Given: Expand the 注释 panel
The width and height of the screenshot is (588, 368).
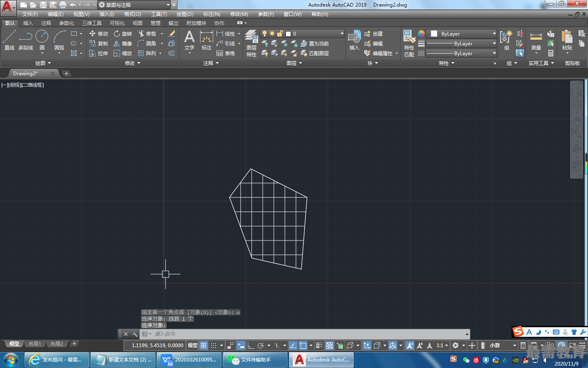Looking at the screenshot, I should point(211,63).
